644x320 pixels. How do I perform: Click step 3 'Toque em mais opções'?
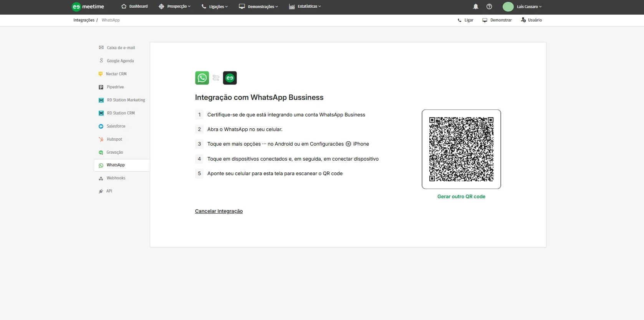click(x=288, y=144)
